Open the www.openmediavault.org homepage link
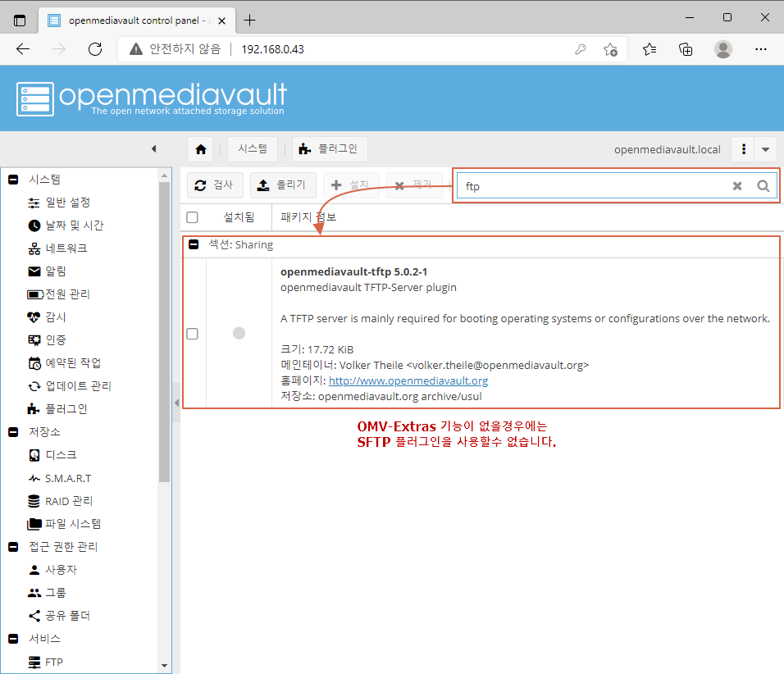This screenshot has height=674, width=784. pyautogui.click(x=408, y=381)
